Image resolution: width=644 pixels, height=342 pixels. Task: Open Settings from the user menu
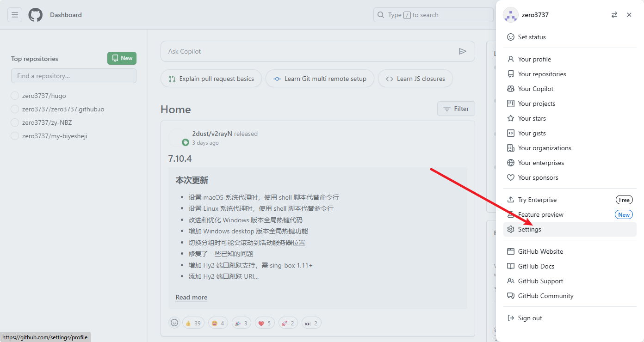click(570, 229)
